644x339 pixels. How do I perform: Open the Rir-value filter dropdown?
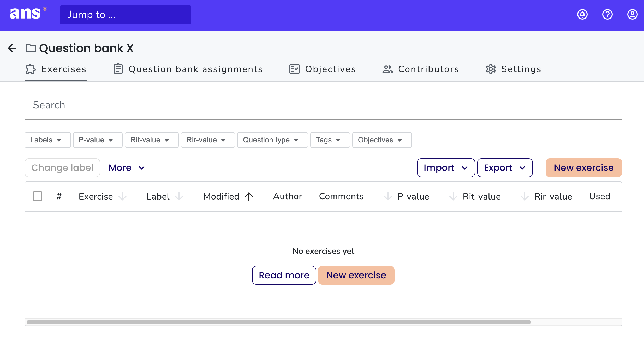pos(208,140)
